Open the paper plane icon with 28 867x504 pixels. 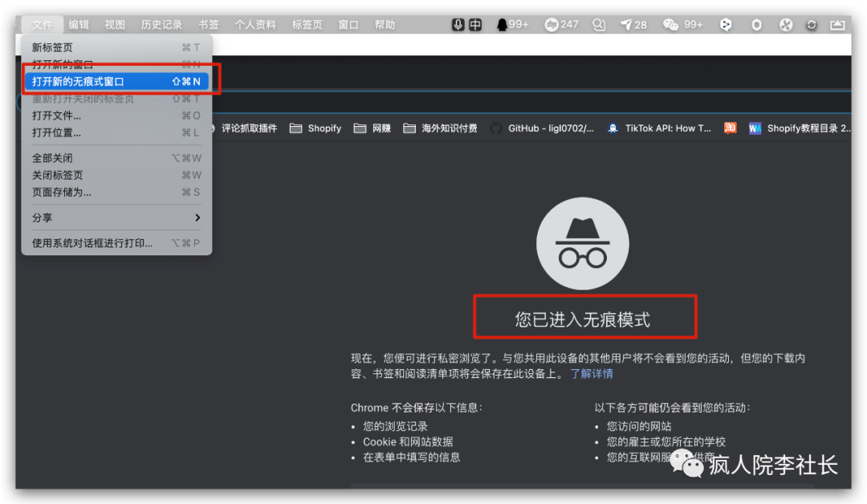[633, 25]
